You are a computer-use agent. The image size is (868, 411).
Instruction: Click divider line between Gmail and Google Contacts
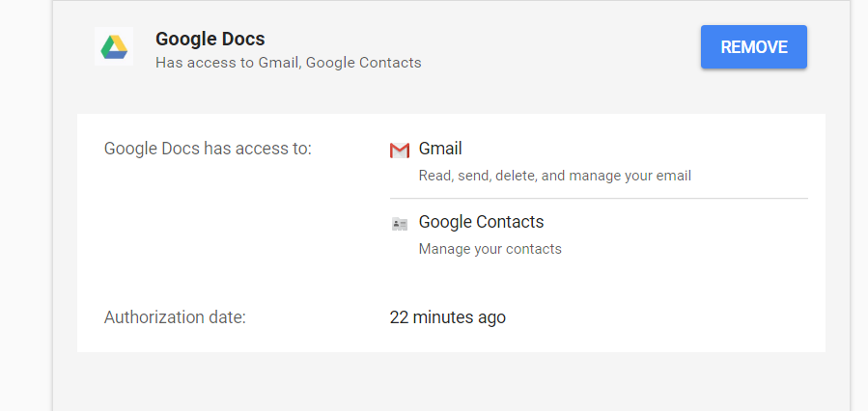(599, 198)
